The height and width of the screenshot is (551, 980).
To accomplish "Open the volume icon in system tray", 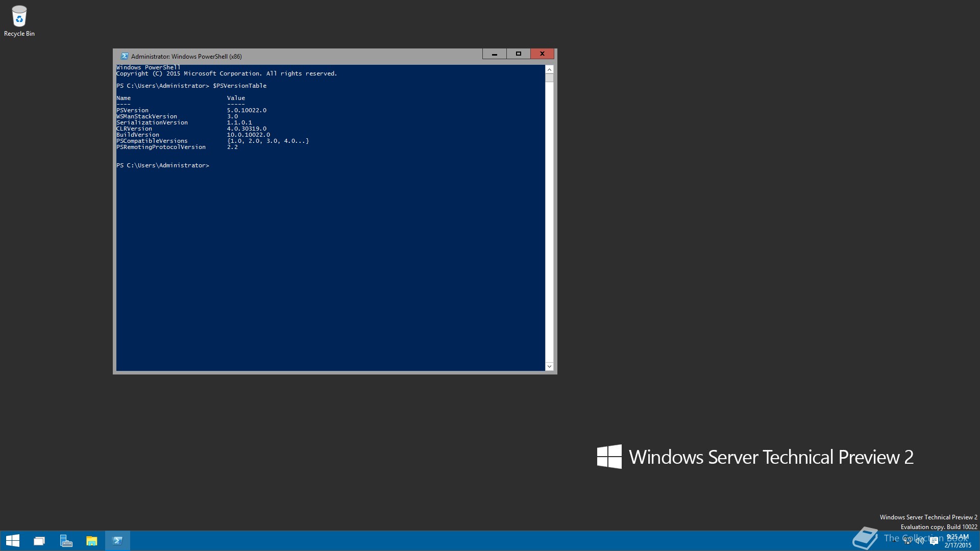I will [920, 541].
